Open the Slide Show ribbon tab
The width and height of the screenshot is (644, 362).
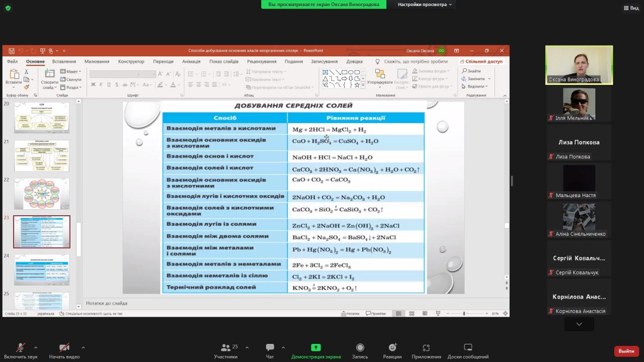pyautogui.click(x=224, y=61)
